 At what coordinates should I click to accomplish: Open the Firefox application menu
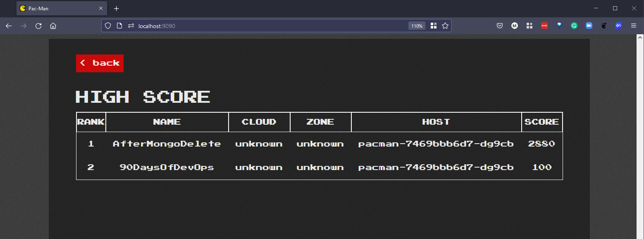pos(633,26)
